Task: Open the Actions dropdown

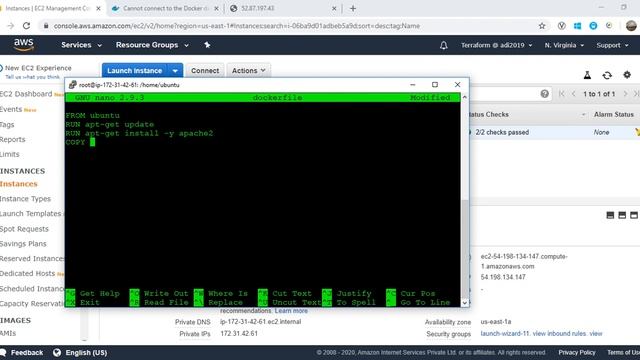Action: tap(249, 71)
